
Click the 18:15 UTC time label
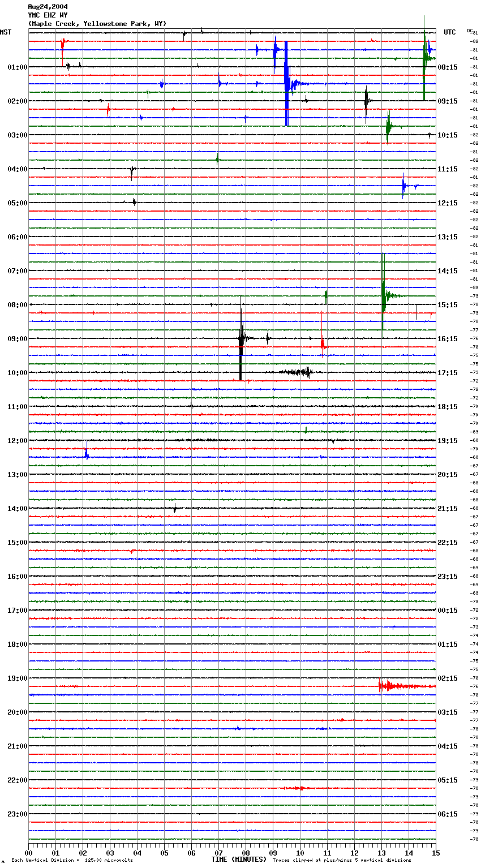(448, 407)
